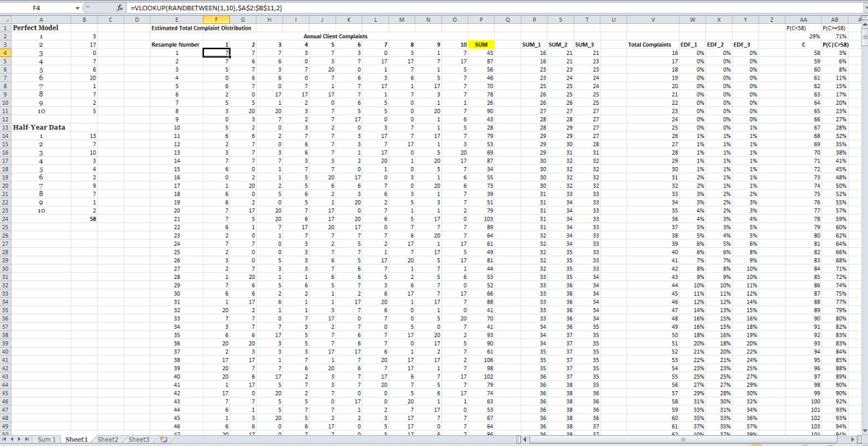Switch to the Sheet1 tab
This screenshot has height=446, width=868.
(76, 439)
